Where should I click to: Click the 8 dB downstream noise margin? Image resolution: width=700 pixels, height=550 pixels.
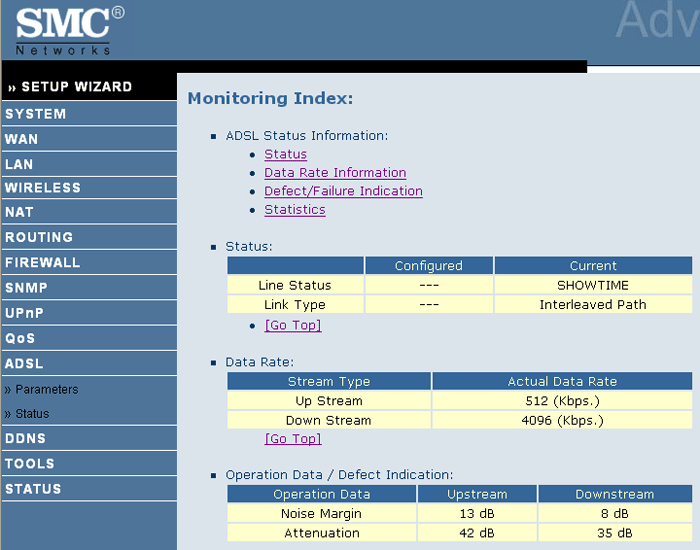click(x=615, y=513)
